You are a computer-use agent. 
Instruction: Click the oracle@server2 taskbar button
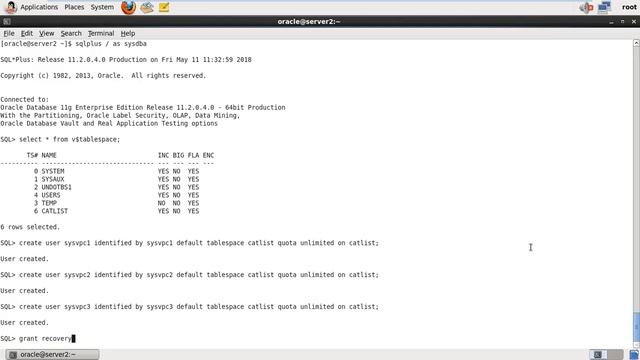pos(53,354)
